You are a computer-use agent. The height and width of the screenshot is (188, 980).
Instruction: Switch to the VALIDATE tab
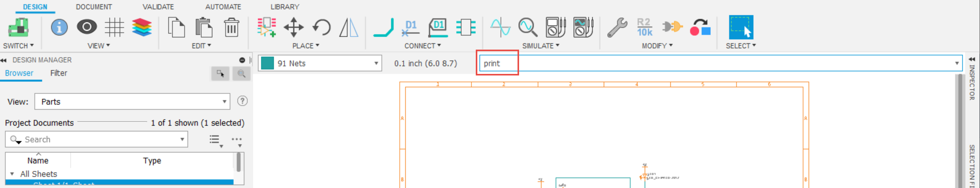coord(158,7)
